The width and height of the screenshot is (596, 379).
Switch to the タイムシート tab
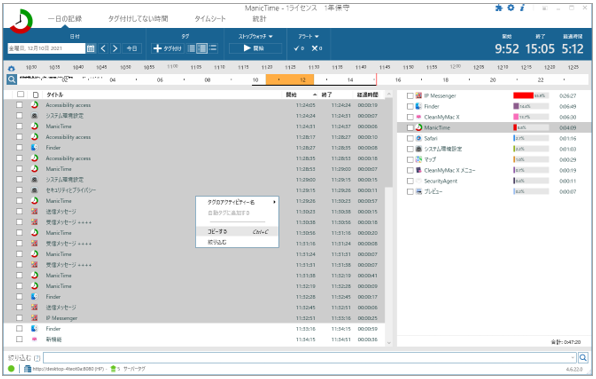tap(210, 19)
